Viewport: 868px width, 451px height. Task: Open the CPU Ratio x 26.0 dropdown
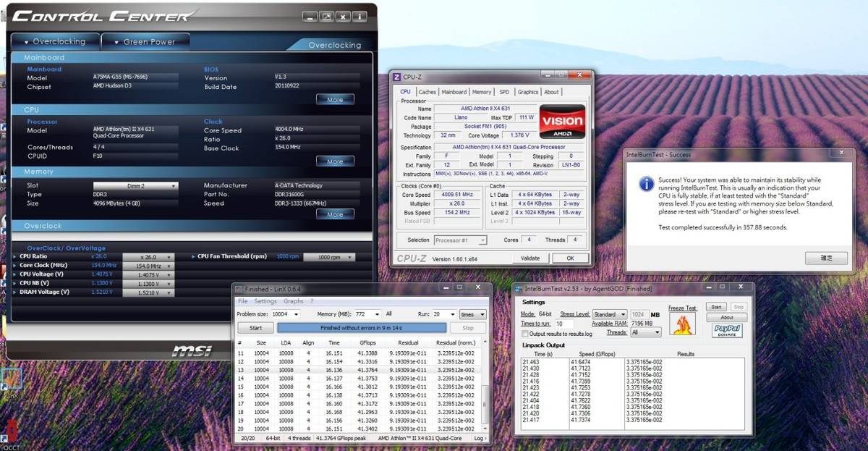[148, 257]
